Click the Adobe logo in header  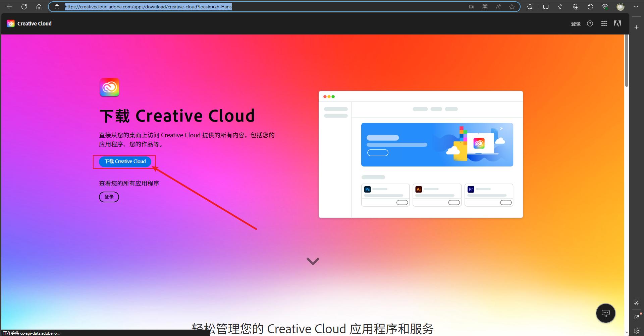tap(618, 23)
